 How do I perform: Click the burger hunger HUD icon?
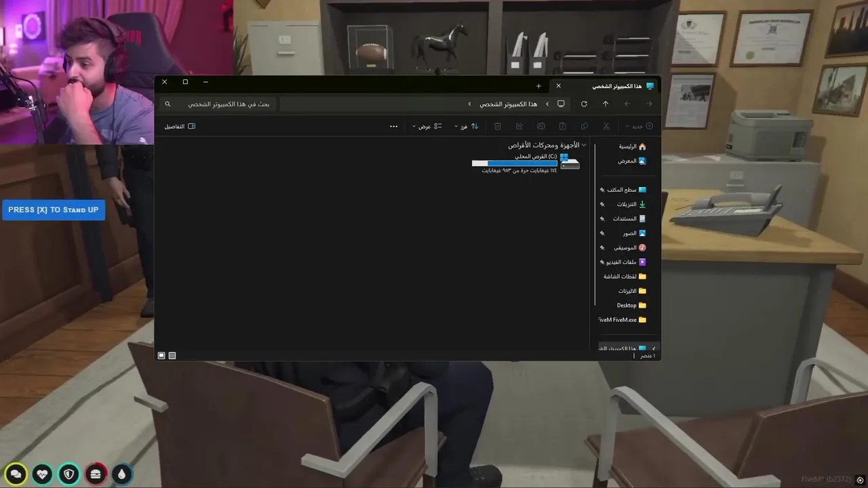tap(96, 474)
